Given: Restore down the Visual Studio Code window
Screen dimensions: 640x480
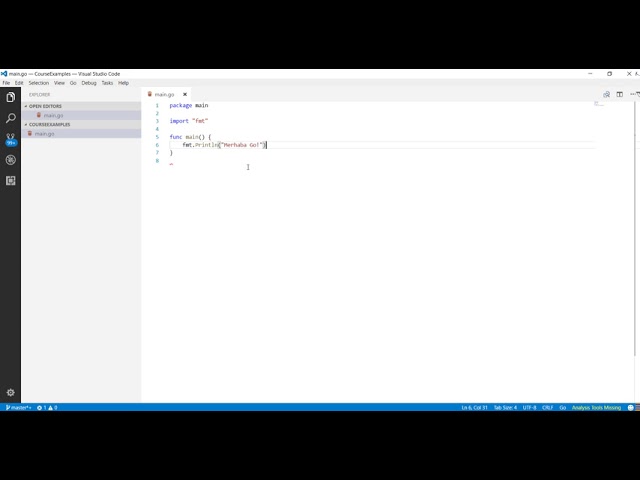Looking at the screenshot, I should click(x=609, y=74).
